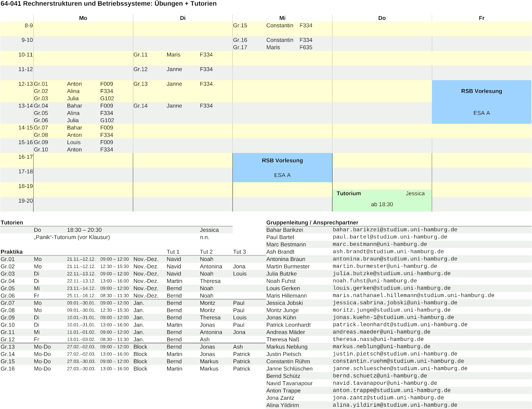Click contact name 'Navid Tavanapour'
The image size is (532, 409).
click(x=289, y=384)
